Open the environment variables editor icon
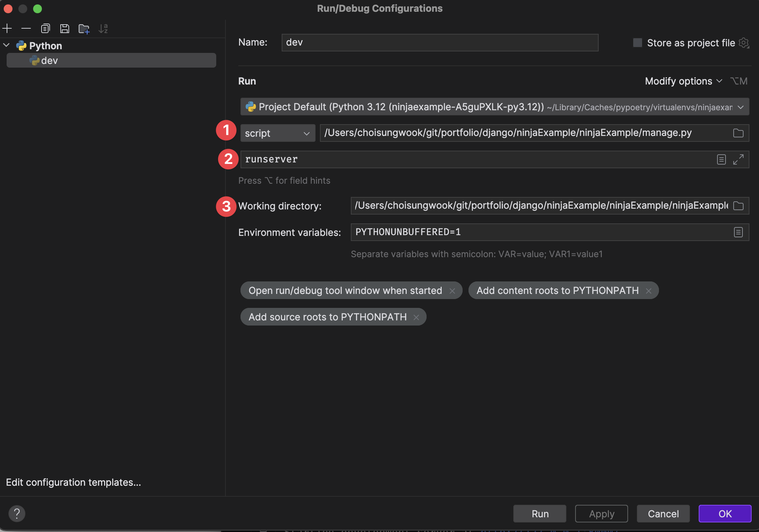Screen dimensions: 759x532 (x=738, y=232)
